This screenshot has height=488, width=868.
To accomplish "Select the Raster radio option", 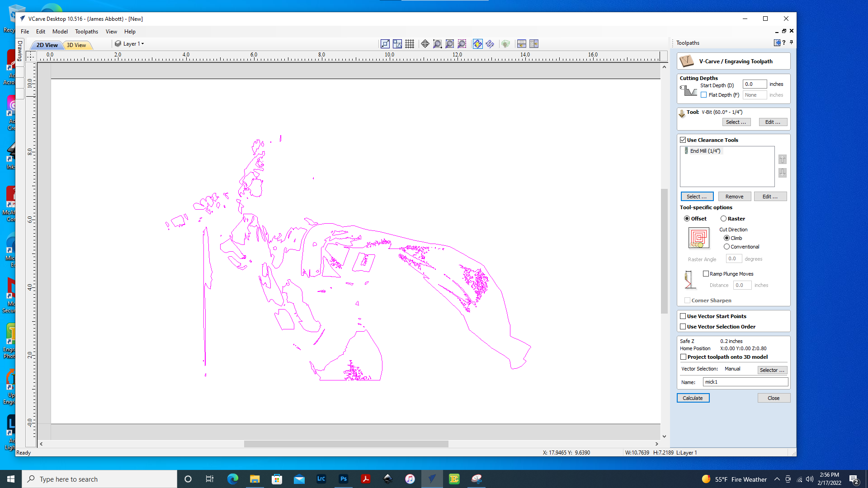I will coord(723,219).
